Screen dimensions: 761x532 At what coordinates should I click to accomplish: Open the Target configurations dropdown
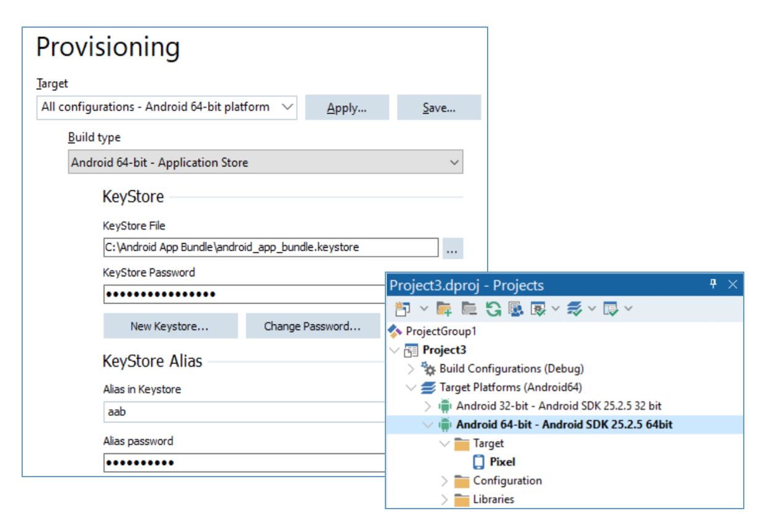[x=166, y=107]
